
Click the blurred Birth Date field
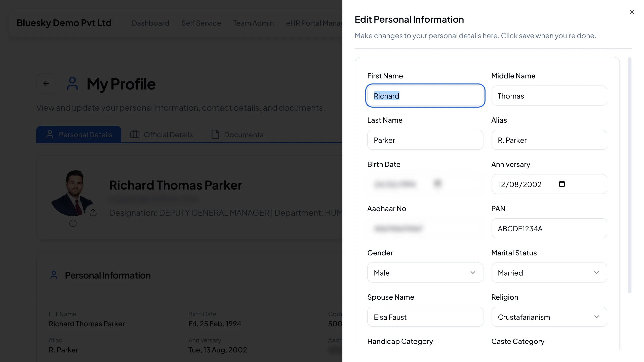(x=425, y=184)
